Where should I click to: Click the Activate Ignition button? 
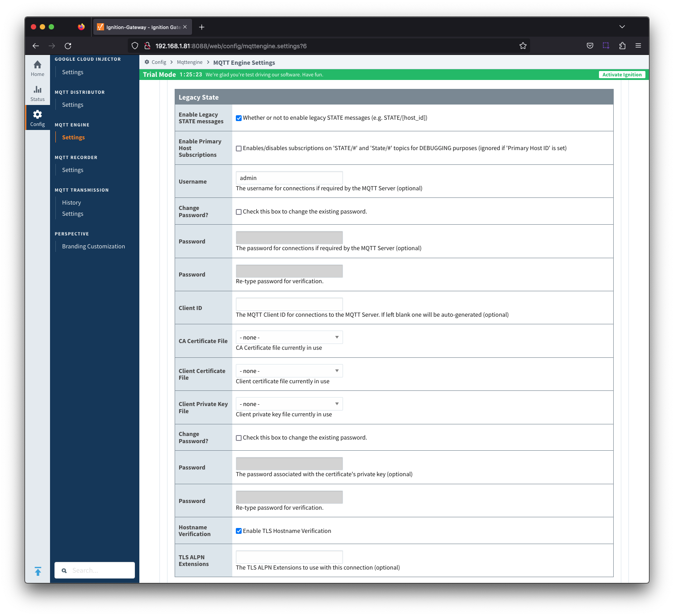click(622, 75)
